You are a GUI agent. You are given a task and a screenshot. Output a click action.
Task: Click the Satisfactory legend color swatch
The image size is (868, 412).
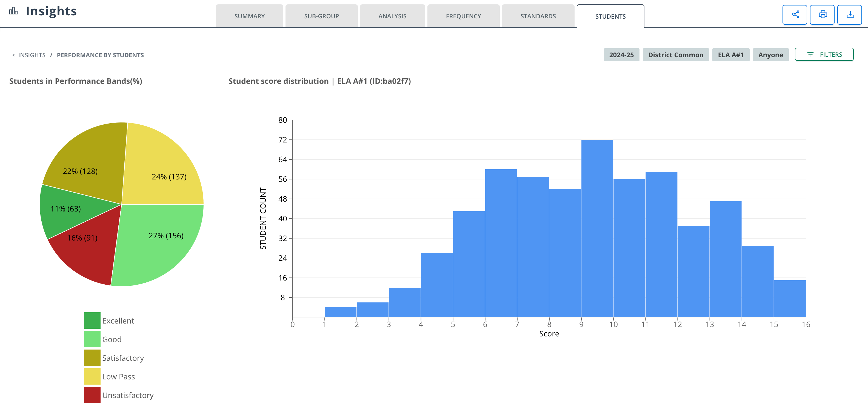click(92, 357)
